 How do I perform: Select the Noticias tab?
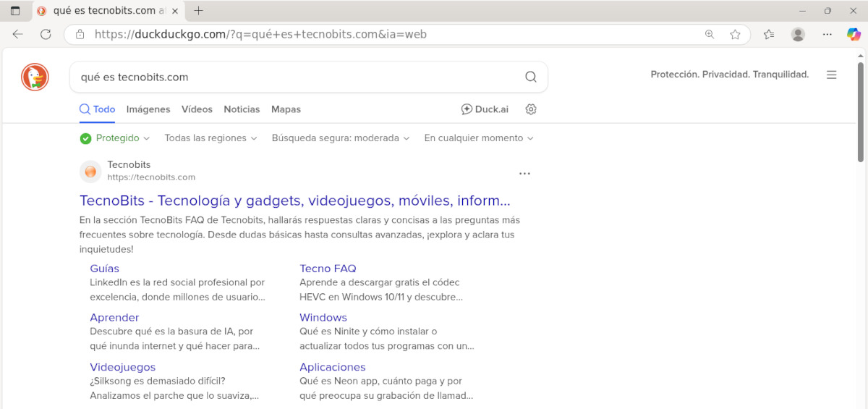coord(242,109)
